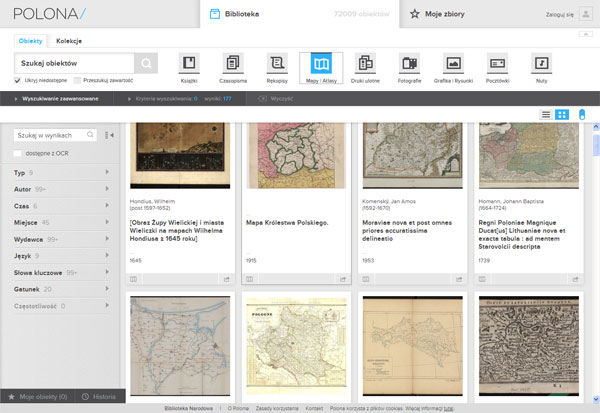Open the Pocztówki category icon
600x413 pixels.
point(497,63)
